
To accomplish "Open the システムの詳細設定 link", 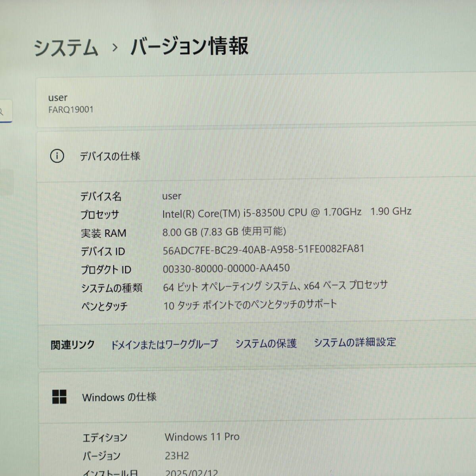I will coord(355,342).
